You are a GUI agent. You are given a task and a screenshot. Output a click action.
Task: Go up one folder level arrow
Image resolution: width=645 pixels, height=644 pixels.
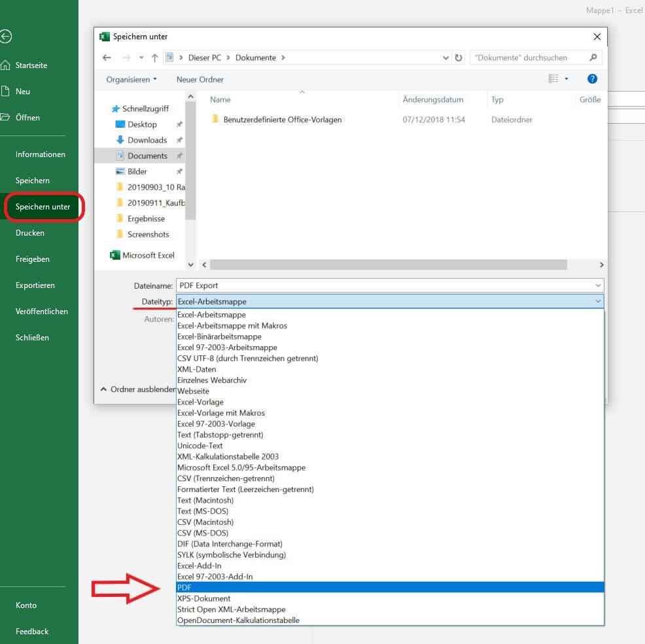154,58
